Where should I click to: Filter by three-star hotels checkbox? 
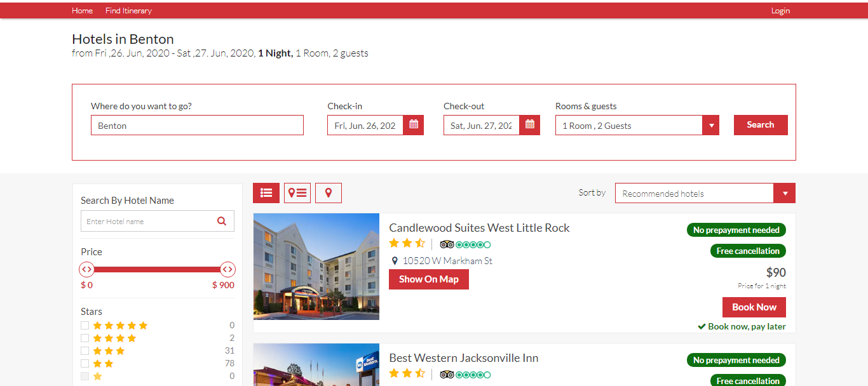tap(85, 351)
